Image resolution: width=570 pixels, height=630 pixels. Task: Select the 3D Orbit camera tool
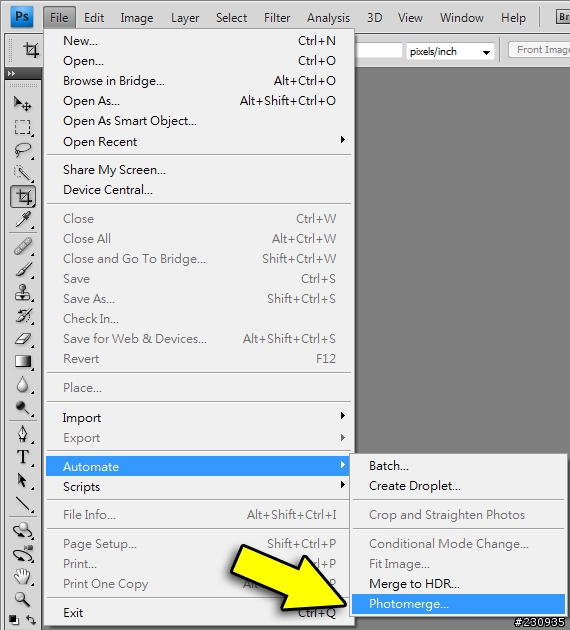point(22,553)
